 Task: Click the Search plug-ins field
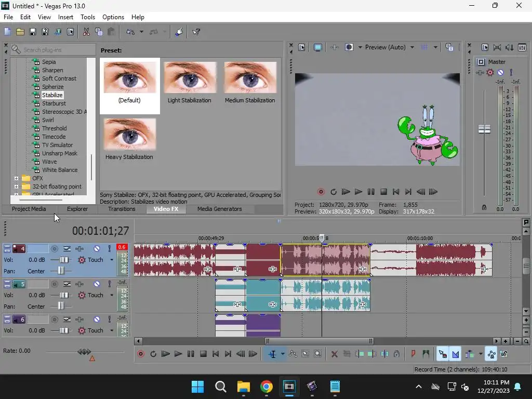(x=54, y=49)
